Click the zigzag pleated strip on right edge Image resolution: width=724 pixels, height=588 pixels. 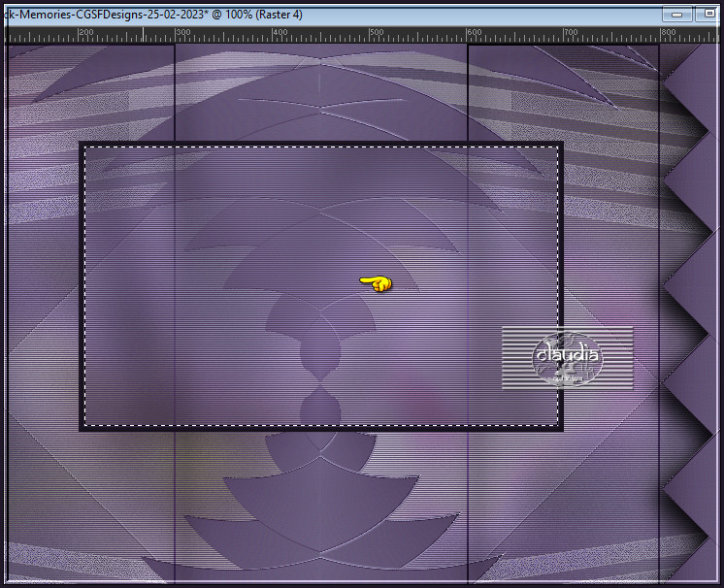coord(689,312)
